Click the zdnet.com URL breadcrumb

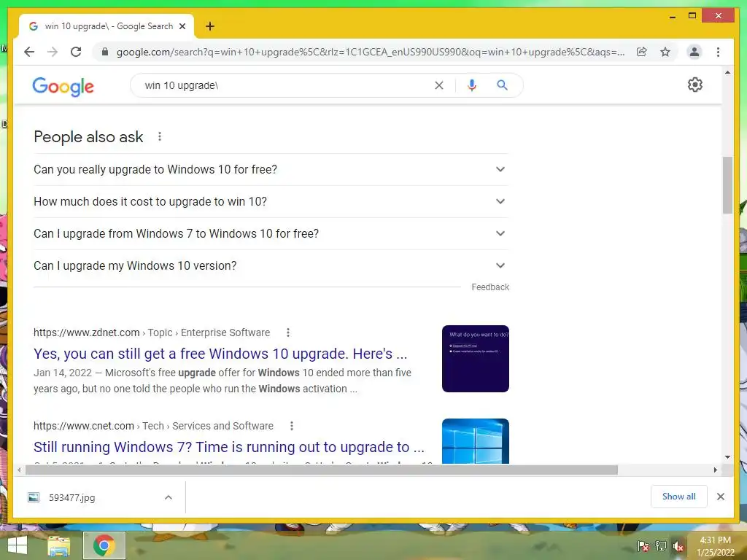click(152, 332)
